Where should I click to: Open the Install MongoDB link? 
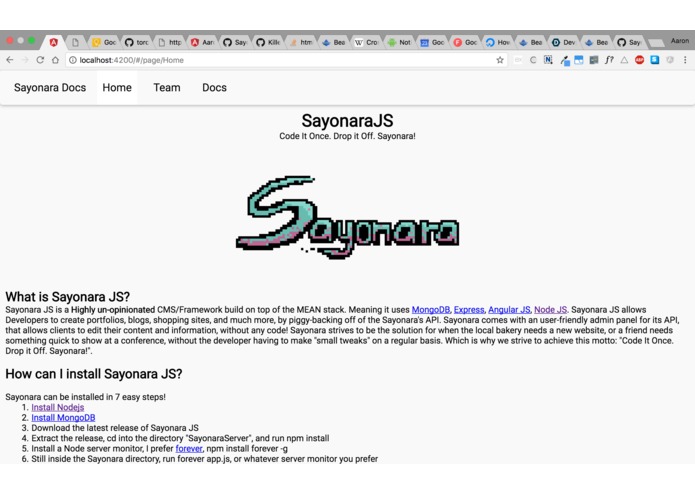tap(63, 417)
